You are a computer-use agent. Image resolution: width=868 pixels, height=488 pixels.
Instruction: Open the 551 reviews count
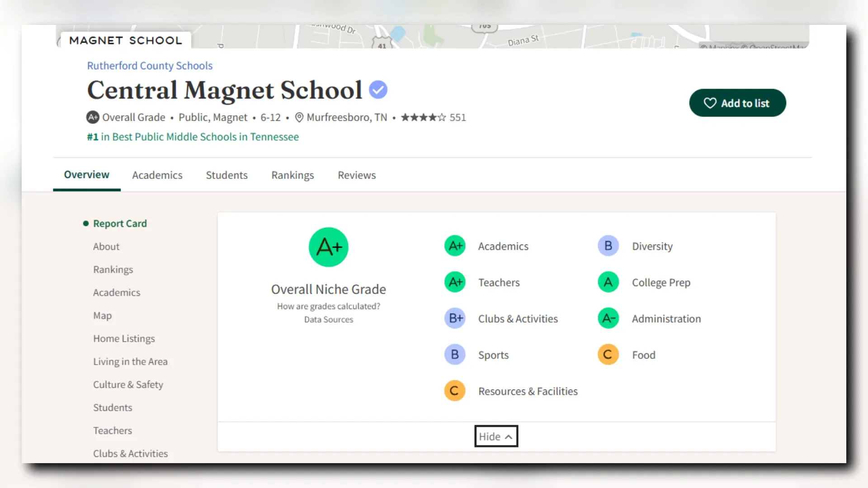pos(458,117)
